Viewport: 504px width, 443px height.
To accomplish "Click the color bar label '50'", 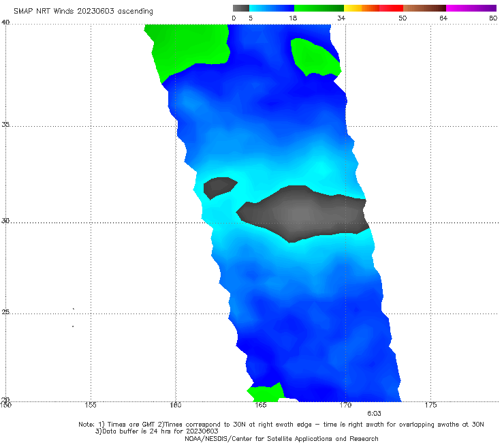I will click(403, 18).
